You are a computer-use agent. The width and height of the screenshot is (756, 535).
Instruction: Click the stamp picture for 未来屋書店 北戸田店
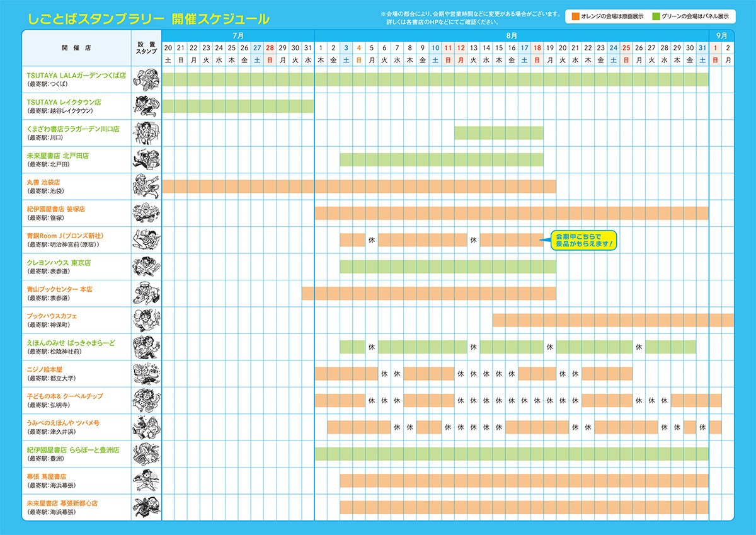(x=146, y=159)
